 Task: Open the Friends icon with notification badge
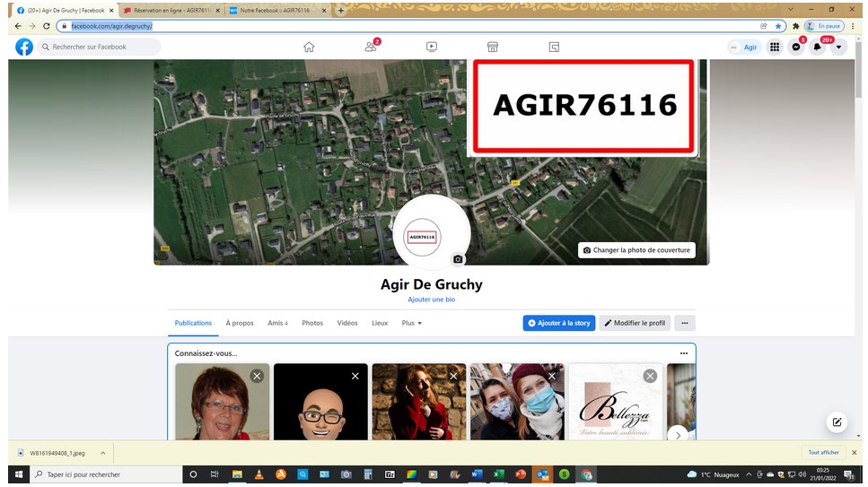(370, 47)
